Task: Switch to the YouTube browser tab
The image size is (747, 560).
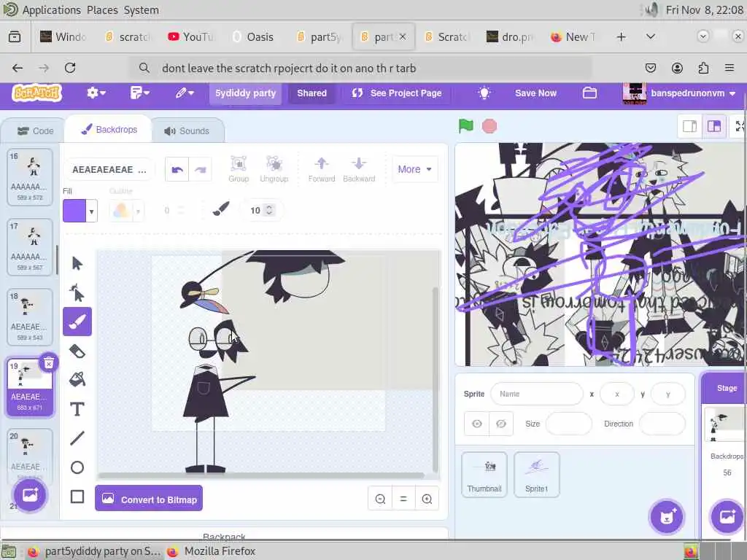Action: (192, 36)
